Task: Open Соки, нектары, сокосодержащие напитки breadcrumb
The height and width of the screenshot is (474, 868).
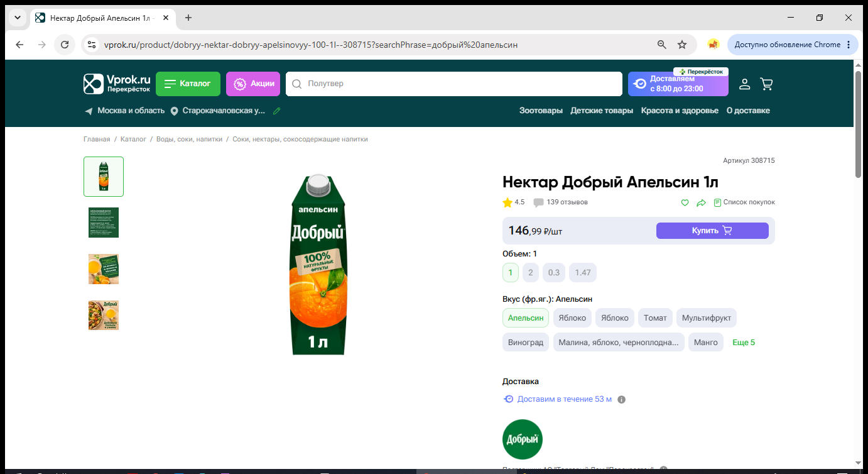Action: (x=300, y=139)
